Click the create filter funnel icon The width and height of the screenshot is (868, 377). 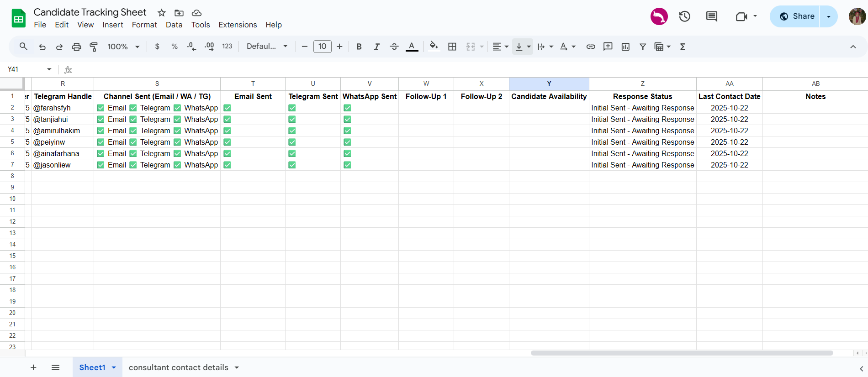643,47
